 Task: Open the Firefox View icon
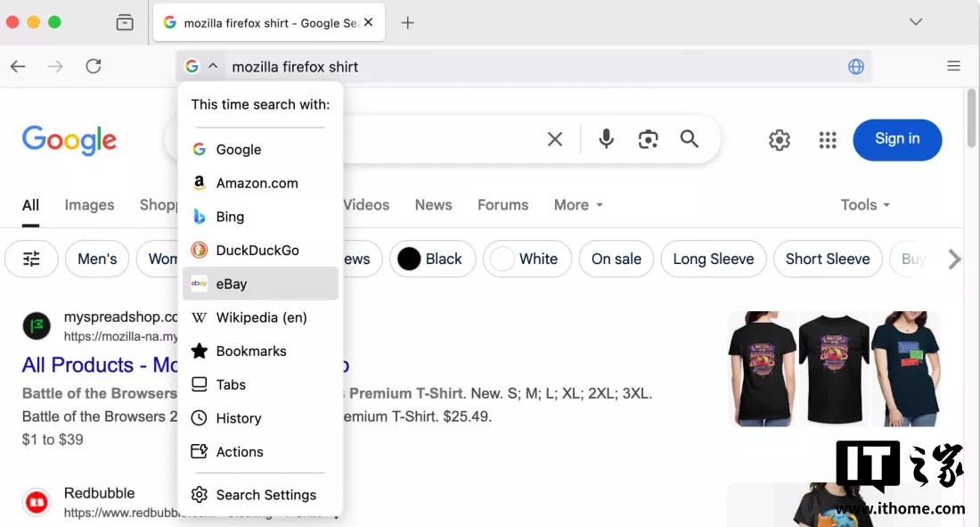125,22
